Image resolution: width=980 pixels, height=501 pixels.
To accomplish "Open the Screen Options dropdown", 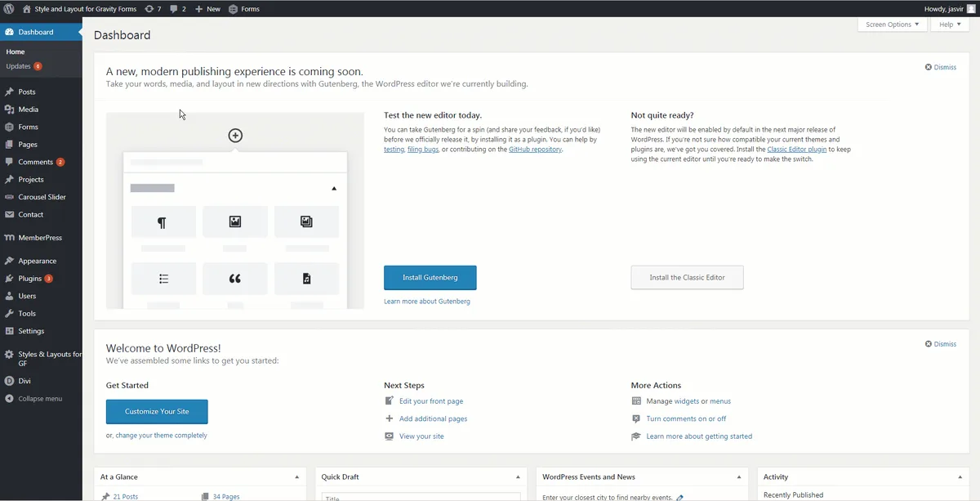I will coord(892,25).
